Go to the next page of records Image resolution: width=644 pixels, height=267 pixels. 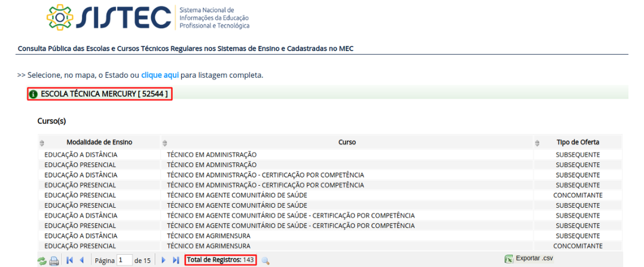point(164,260)
